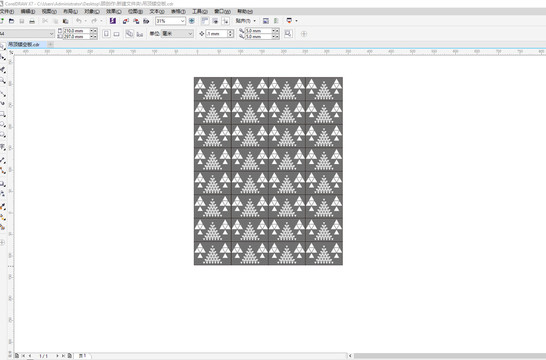
Task: Switch to the document tab ending .cdr
Action: pos(24,45)
